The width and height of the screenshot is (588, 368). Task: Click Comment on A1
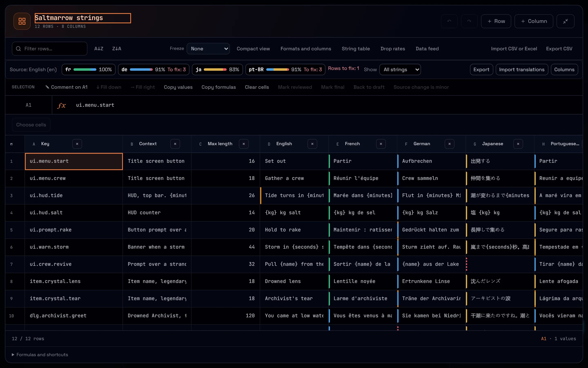pos(66,87)
